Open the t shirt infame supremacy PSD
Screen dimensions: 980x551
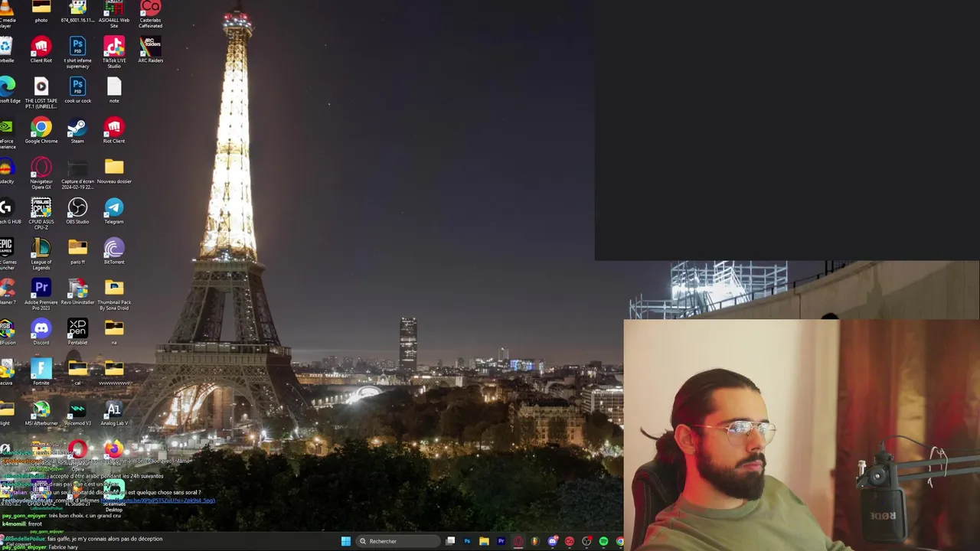point(77,52)
